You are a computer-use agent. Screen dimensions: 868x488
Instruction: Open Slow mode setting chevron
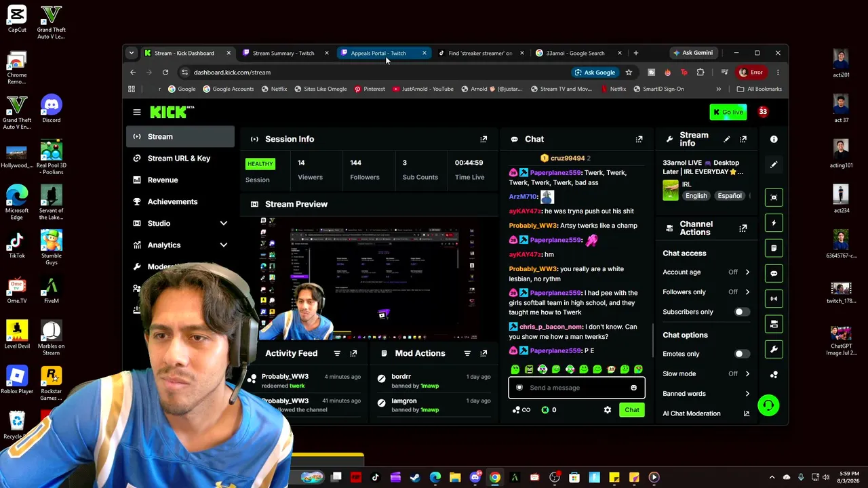point(747,373)
